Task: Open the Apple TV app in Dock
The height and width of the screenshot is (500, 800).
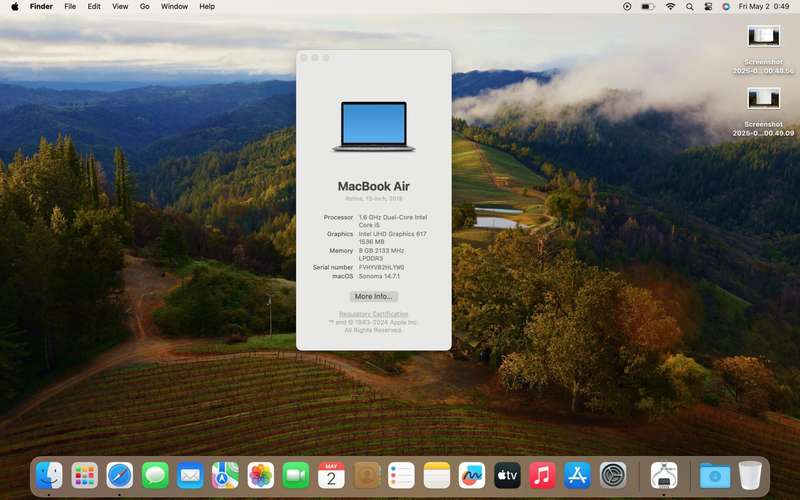Action: [x=507, y=476]
